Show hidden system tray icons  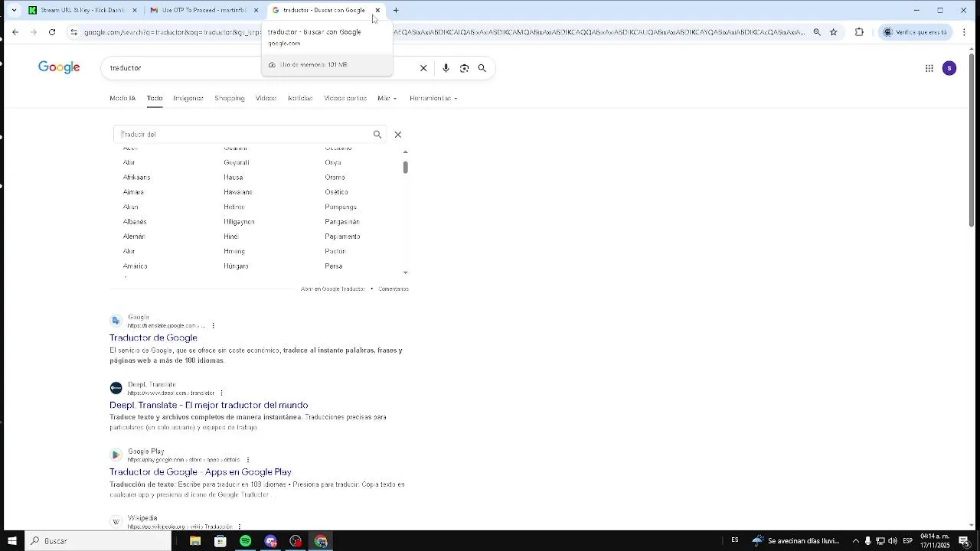click(856, 541)
